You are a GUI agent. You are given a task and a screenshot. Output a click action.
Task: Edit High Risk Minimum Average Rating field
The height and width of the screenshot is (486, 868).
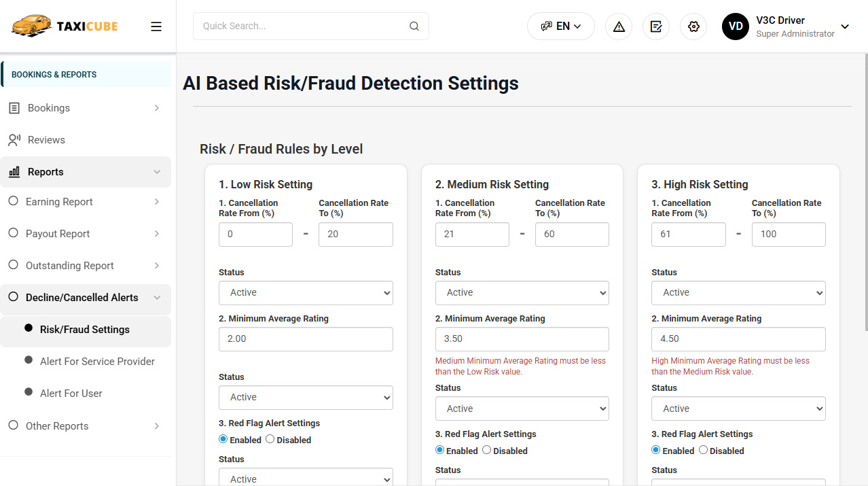[x=738, y=339]
